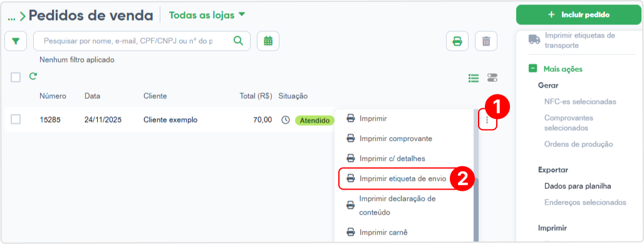Open three-dot menu for order 15285
This screenshot has height=244, width=644.
pos(487,120)
